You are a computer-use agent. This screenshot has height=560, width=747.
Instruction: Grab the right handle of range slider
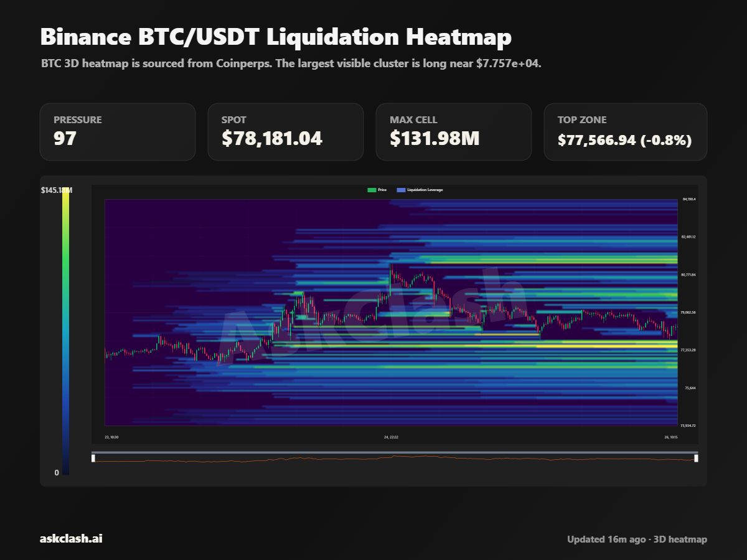pyautogui.click(x=696, y=458)
